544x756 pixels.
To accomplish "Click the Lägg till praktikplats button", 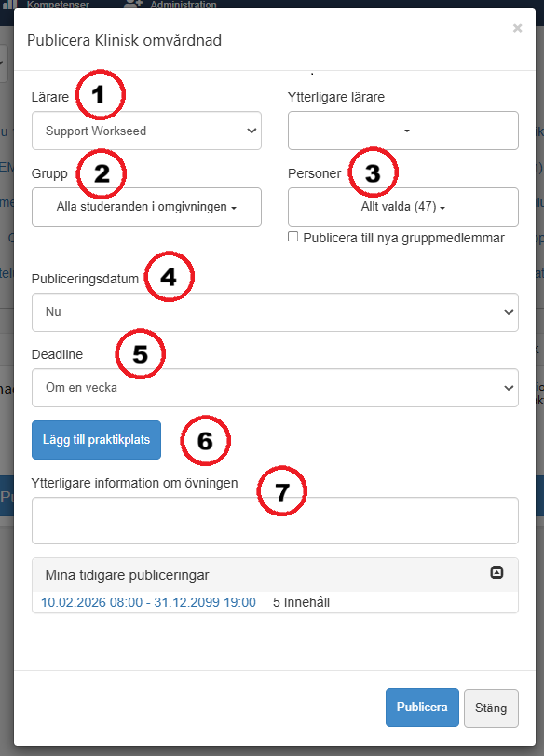I will [96, 439].
